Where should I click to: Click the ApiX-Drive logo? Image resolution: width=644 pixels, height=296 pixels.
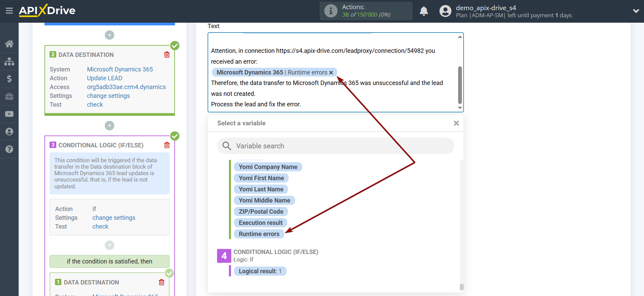(47, 10)
